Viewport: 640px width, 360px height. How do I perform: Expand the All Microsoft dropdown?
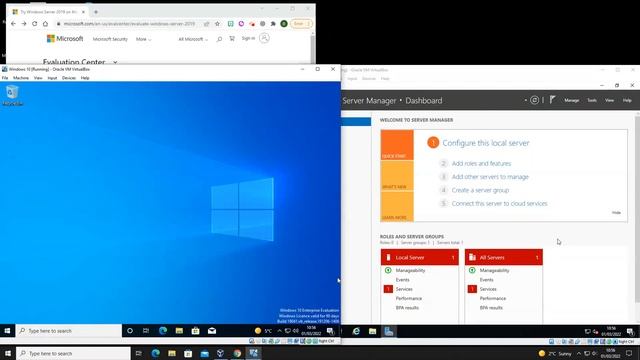(x=193, y=39)
